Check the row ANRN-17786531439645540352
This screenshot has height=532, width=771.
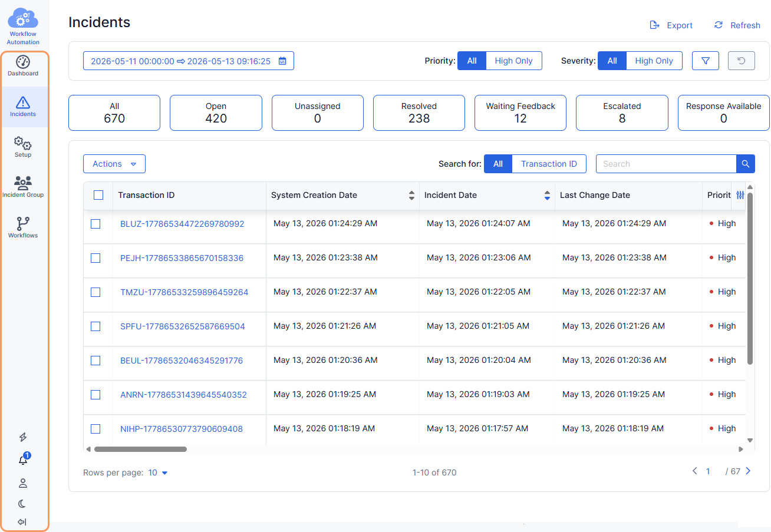click(95, 395)
